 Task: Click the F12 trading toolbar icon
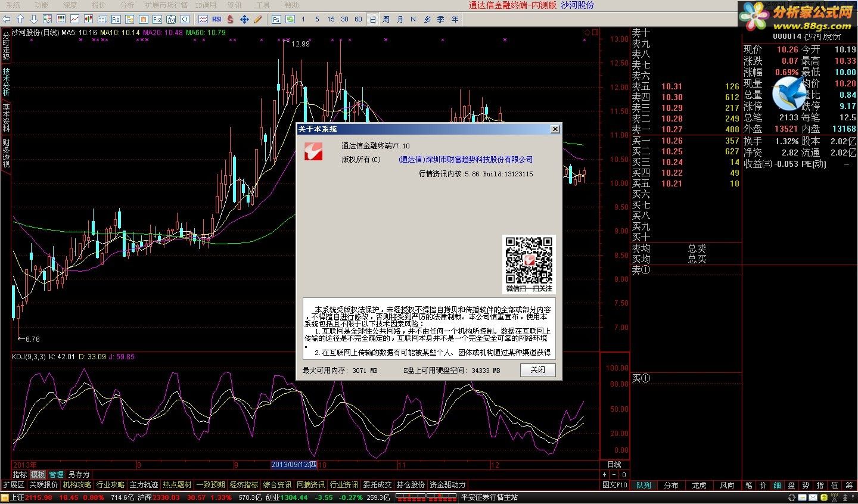157,19
